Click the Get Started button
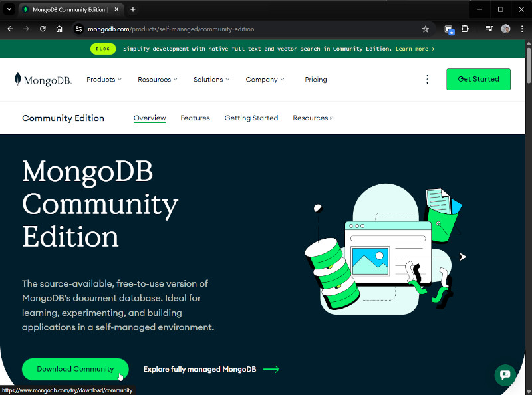The height and width of the screenshot is (395, 532). pos(478,80)
